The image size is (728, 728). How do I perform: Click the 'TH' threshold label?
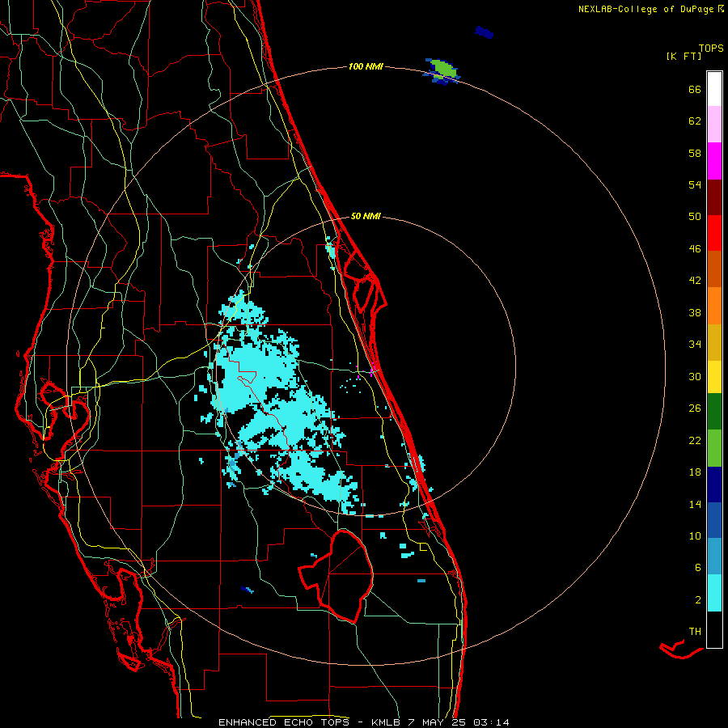[x=695, y=632]
